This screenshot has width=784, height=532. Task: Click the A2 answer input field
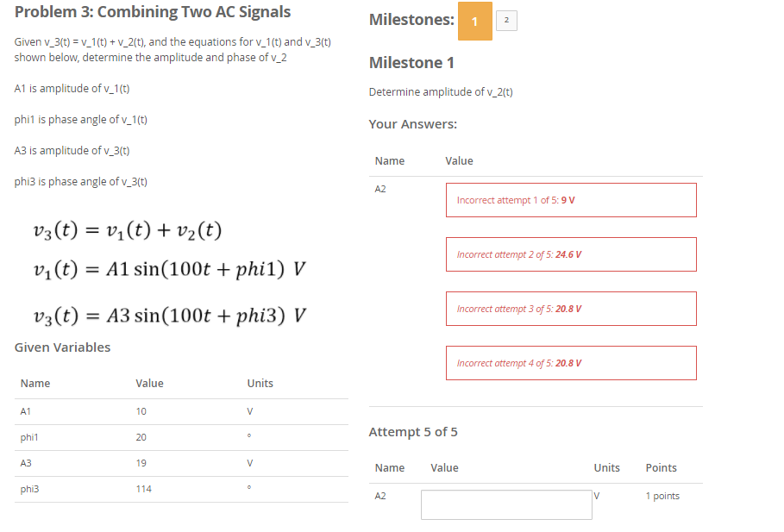click(506, 504)
